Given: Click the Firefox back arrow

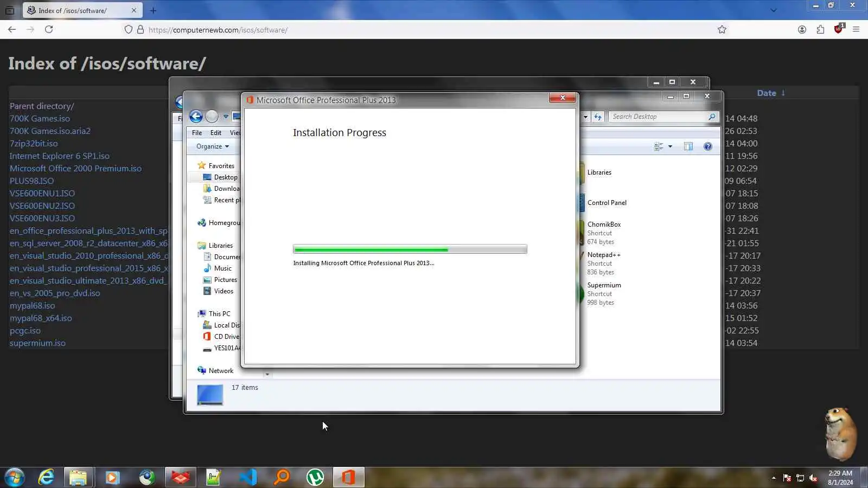Looking at the screenshot, I should [x=12, y=29].
